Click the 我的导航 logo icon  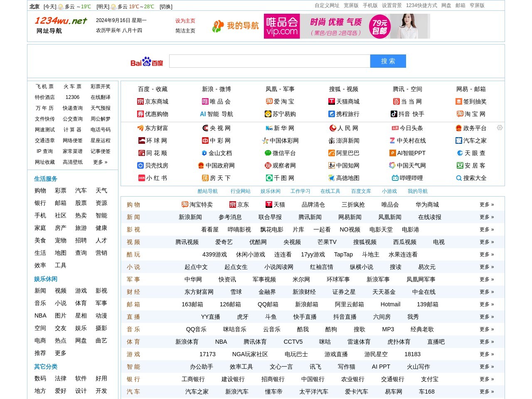click(x=218, y=26)
